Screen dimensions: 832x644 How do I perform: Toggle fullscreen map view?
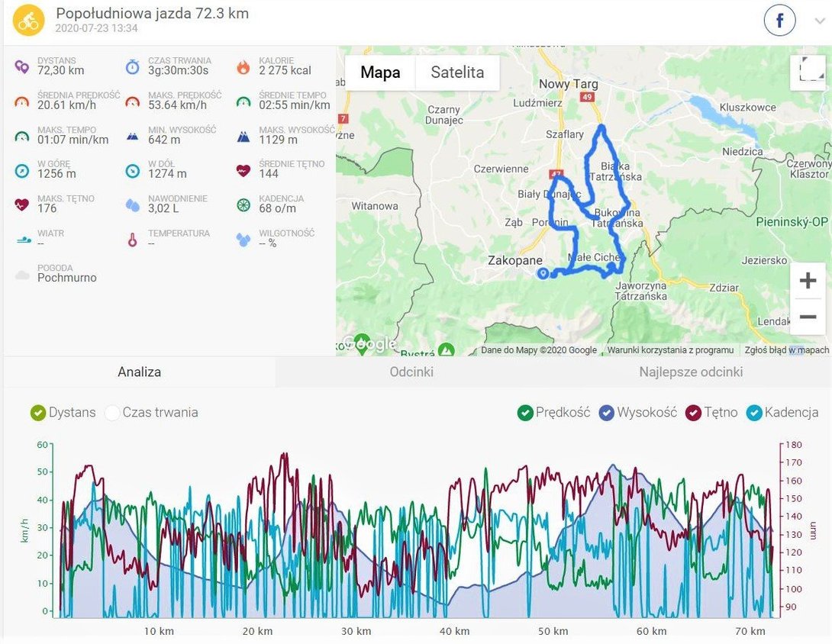[x=808, y=72]
